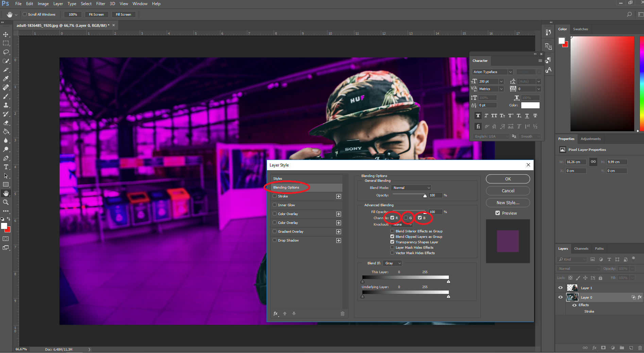Hide Layer 0 visibility eye
The image size is (644, 353).
point(561,297)
